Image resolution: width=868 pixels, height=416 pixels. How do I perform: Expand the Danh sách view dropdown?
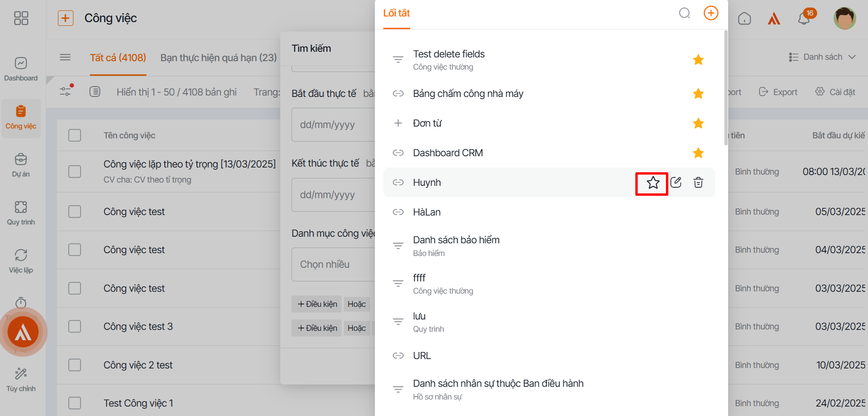[822, 57]
